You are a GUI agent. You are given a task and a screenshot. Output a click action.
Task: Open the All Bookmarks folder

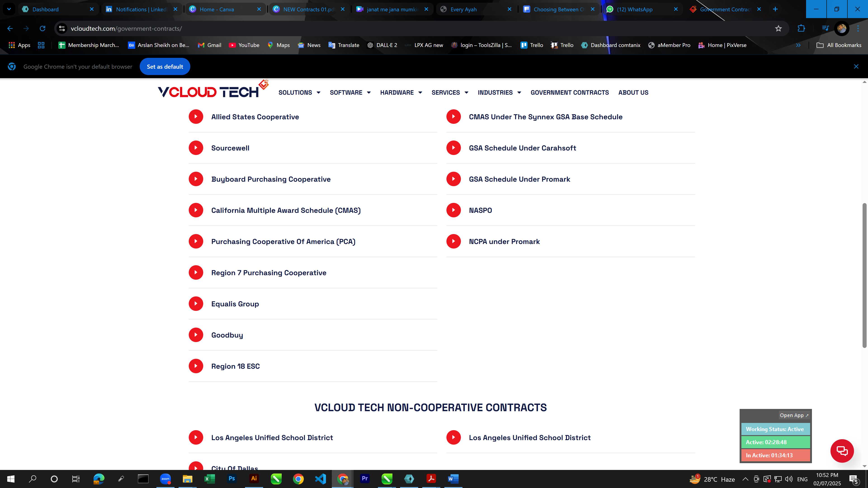839,45
